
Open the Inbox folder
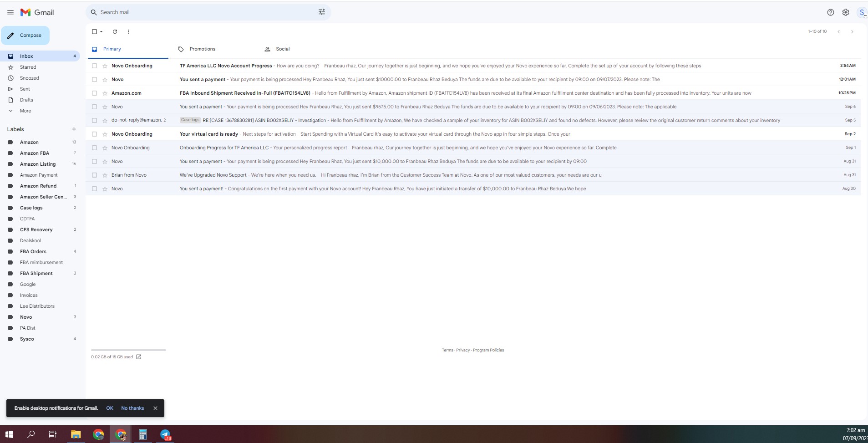pyautogui.click(x=40, y=56)
